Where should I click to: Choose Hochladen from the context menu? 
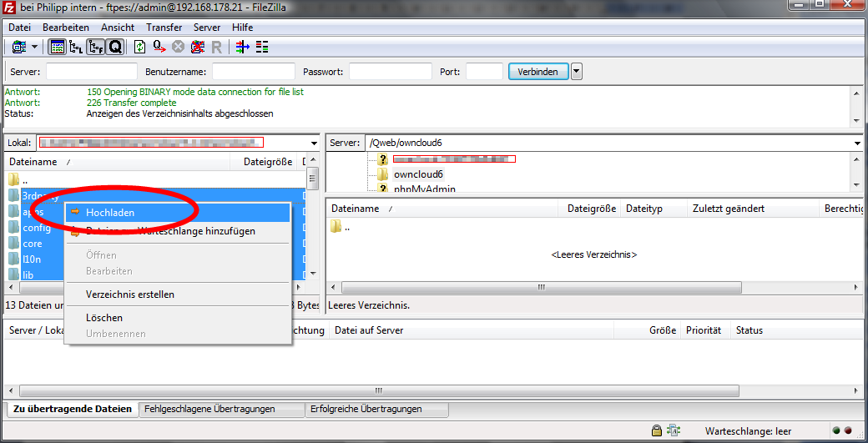coord(110,213)
